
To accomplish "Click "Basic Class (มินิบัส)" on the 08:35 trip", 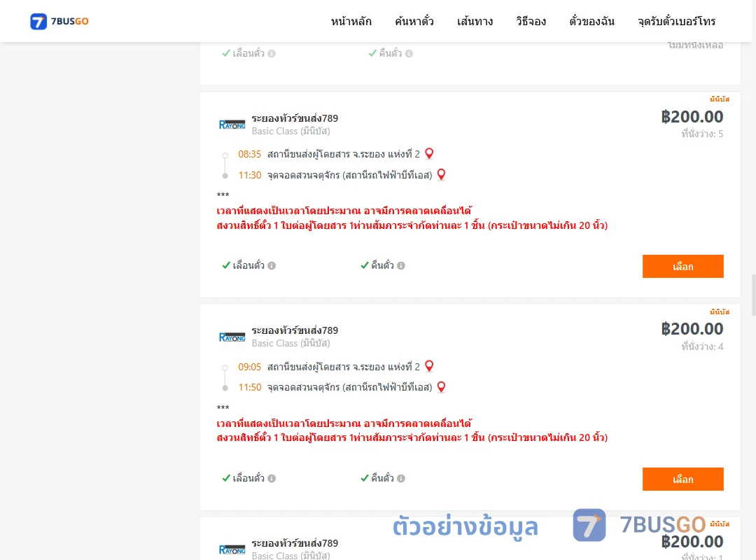I will (x=290, y=131).
